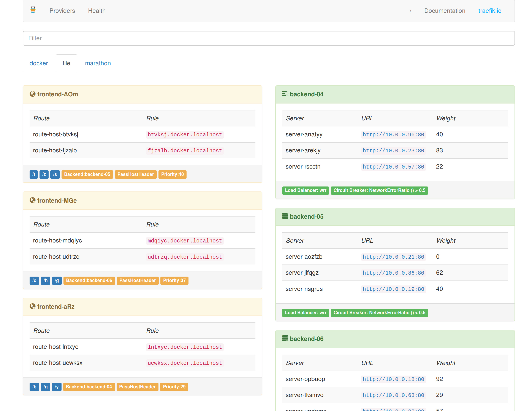Click the Traefik owl logo icon
The image size is (532, 411).
pos(33,10)
